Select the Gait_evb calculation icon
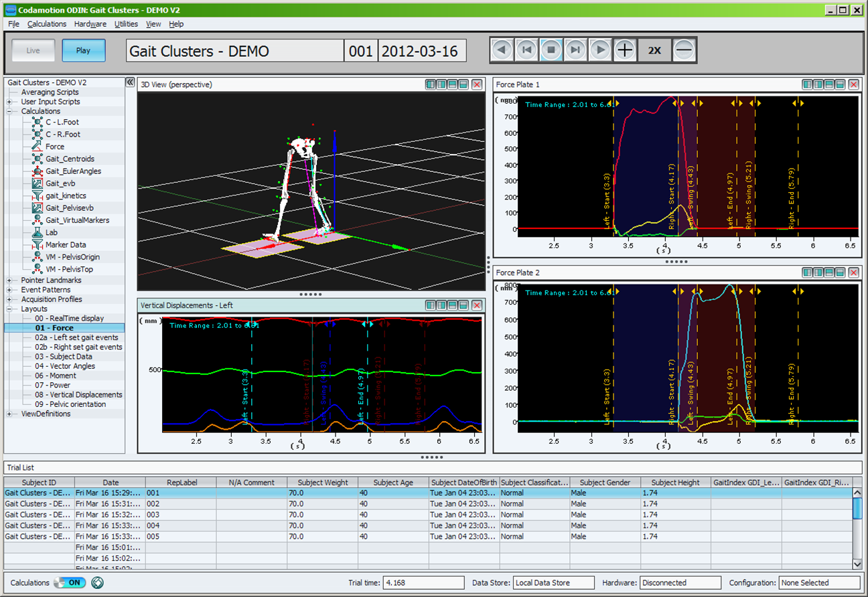The width and height of the screenshot is (868, 597). (36, 183)
